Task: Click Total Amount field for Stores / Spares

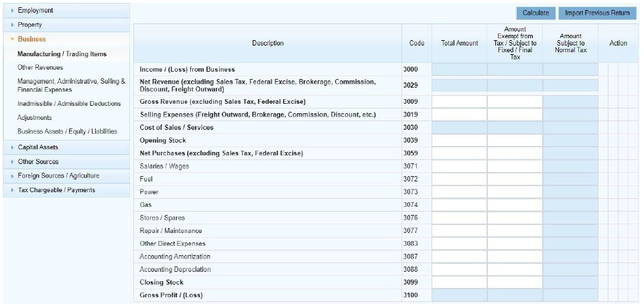Action: pyautogui.click(x=459, y=218)
